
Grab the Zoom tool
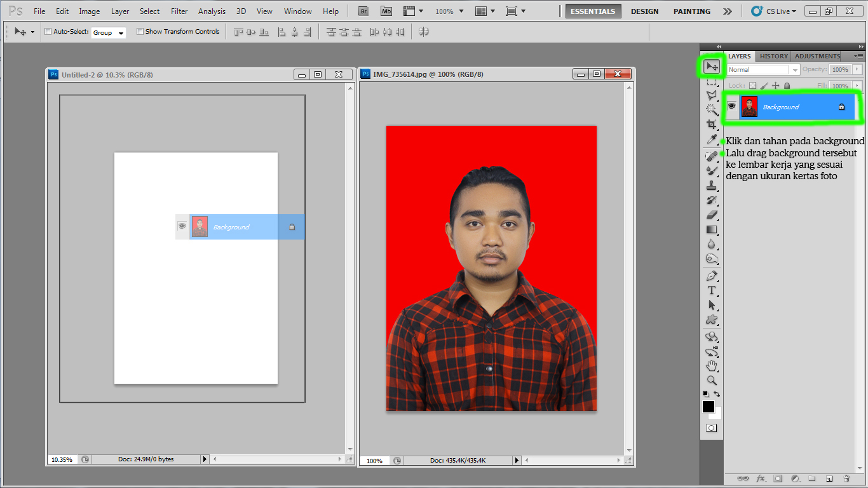711,380
